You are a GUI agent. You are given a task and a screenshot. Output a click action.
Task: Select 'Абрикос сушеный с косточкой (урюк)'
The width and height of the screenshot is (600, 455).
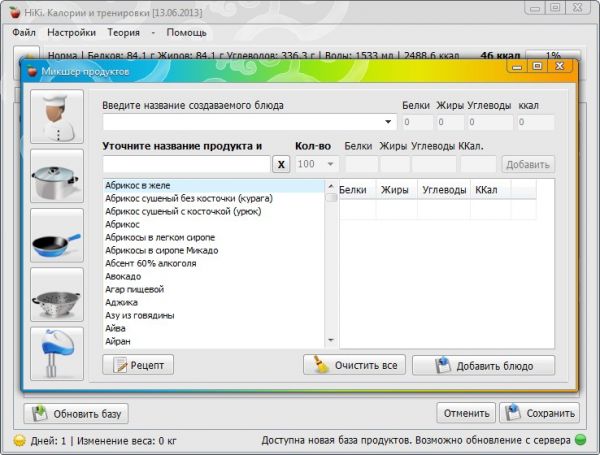tap(214, 212)
